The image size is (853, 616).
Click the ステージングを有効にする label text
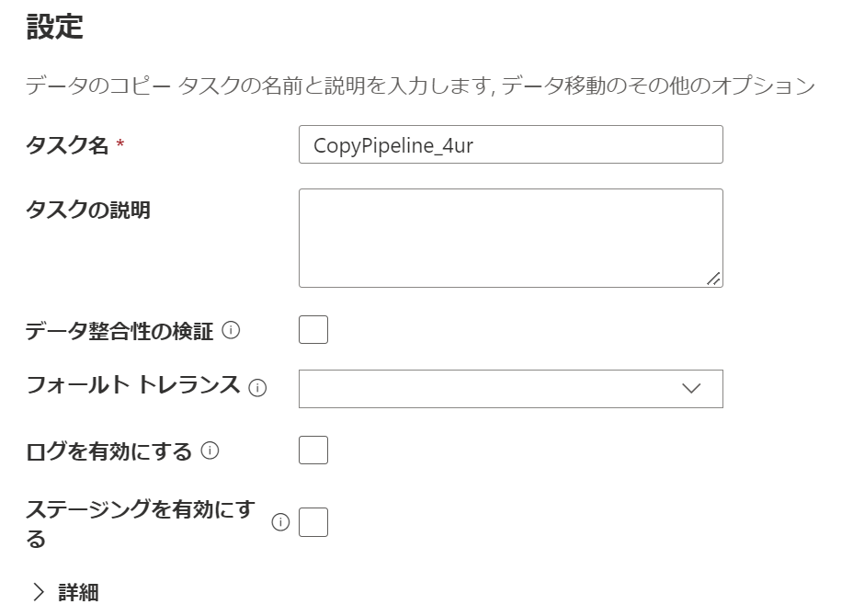[141, 523]
